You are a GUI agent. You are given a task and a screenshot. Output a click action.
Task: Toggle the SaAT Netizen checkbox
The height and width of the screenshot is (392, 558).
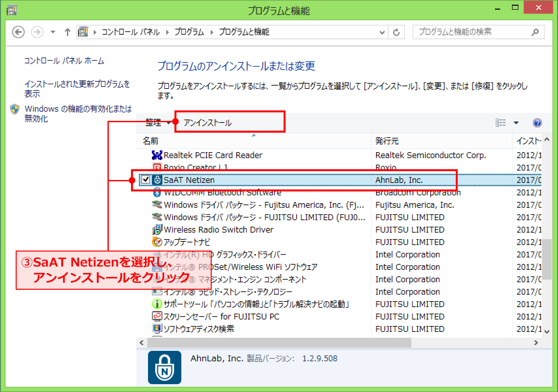click(x=145, y=180)
